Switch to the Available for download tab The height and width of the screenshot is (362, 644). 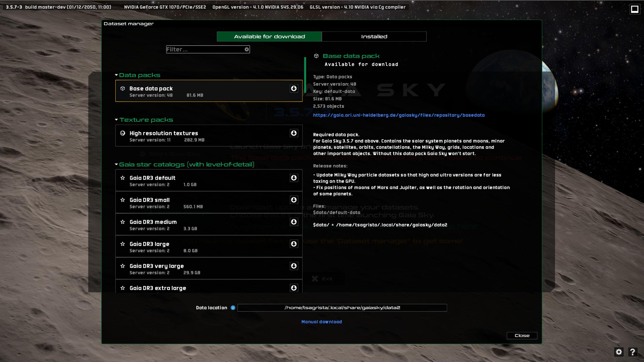point(269,36)
